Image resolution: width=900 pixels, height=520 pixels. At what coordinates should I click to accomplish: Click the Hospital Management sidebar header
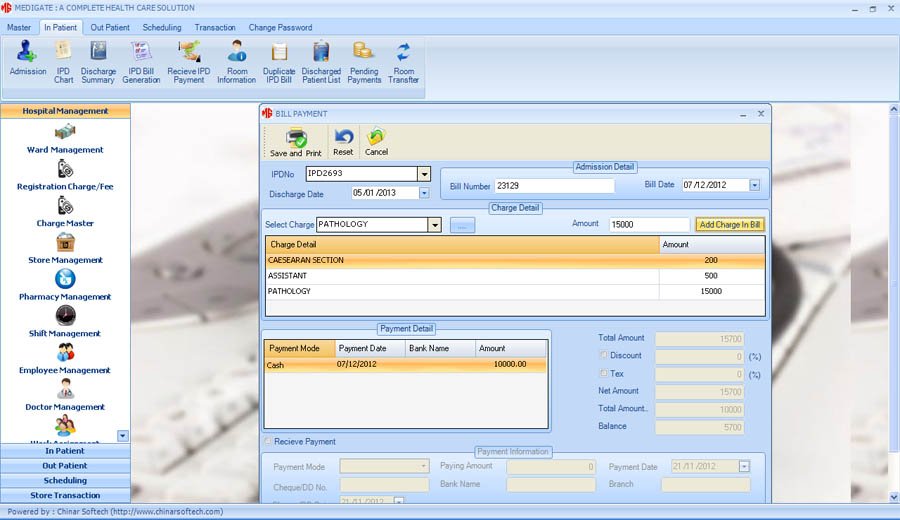tap(65, 111)
